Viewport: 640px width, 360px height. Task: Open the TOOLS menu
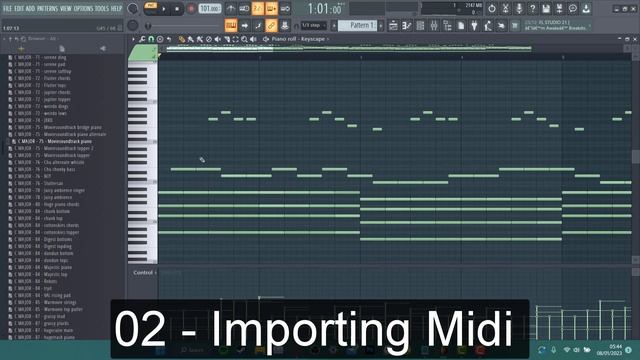[102, 9]
